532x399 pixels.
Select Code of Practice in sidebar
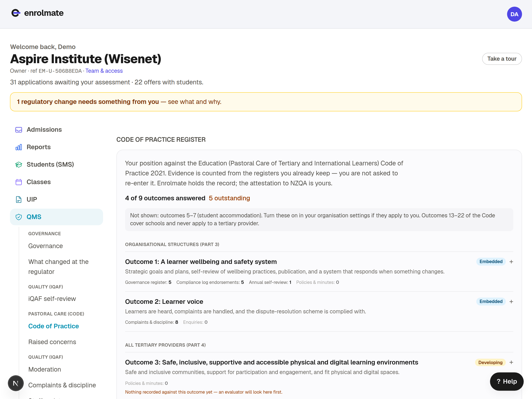(54, 326)
